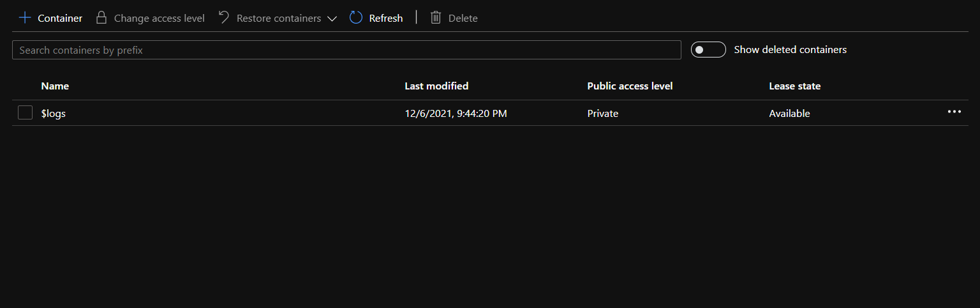Select the $logs container checkbox
Image resolution: width=980 pixels, height=308 pixels.
26,113
